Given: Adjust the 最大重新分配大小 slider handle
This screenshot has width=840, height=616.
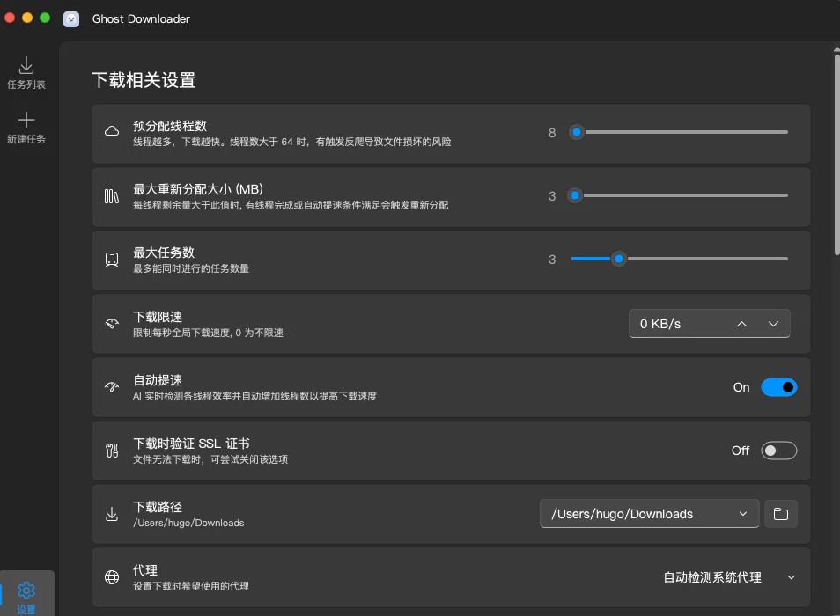Looking at the screenshot, I should (575, 195).
